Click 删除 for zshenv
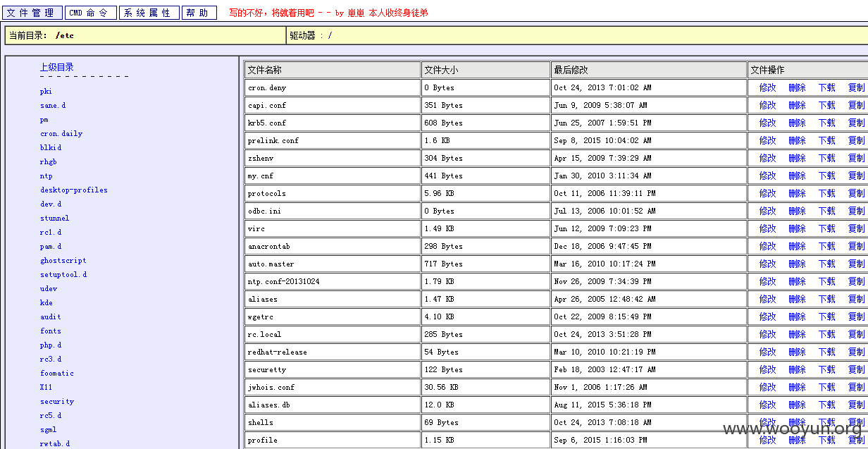The height and width of the screenshot is (449, 868). click(797, 158)
